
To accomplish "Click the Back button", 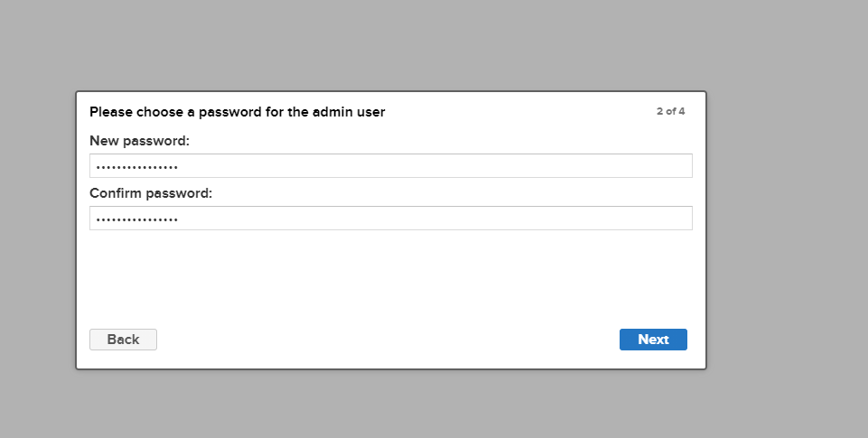I will [123, 340].
